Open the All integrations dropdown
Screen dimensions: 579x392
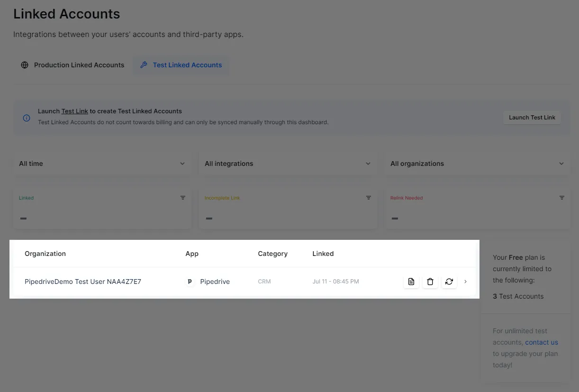(x=288, y=164)
